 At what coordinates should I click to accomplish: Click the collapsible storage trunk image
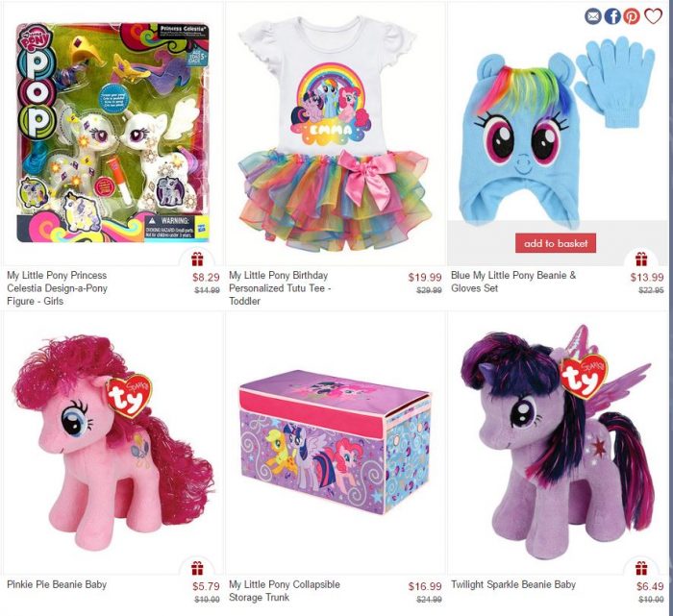(335, 442)
